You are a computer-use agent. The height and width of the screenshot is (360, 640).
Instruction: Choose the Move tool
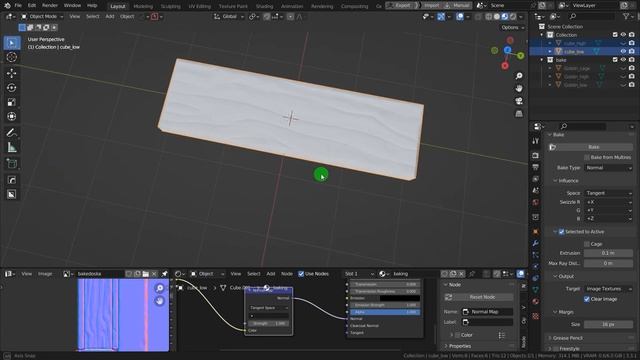pos(12,73)
